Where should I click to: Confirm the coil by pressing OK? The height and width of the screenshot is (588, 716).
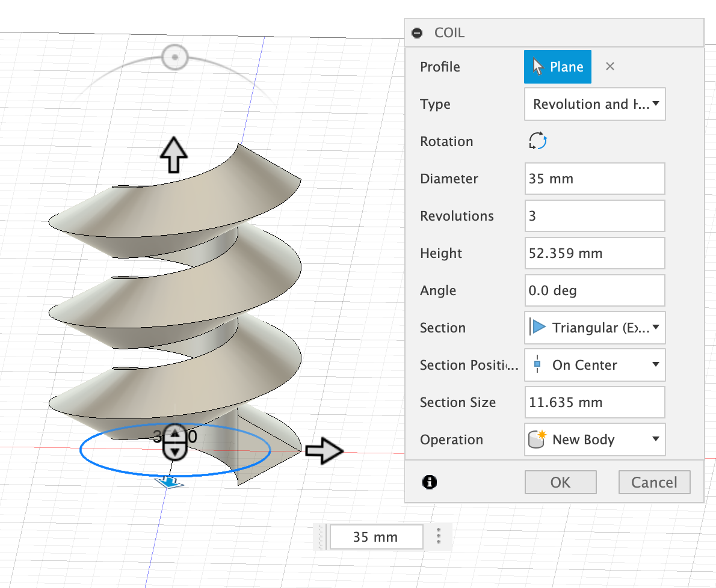point(560,482)
